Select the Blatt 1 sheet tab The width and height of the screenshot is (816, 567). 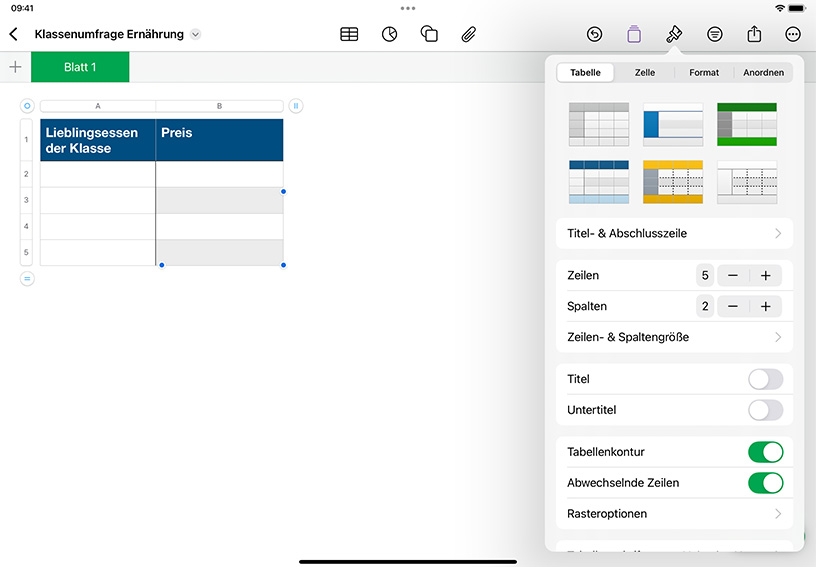coord(80,67)
